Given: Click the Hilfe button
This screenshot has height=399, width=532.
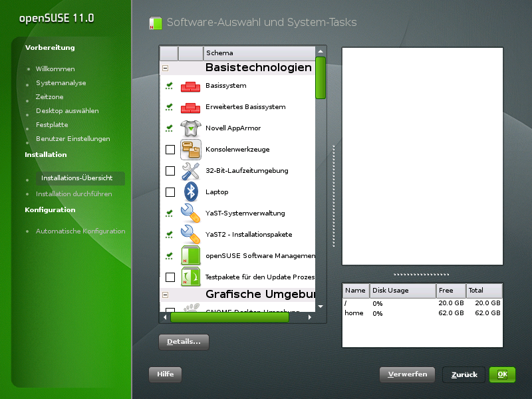Looking at the screenshot, I should (x=165, y=374).
